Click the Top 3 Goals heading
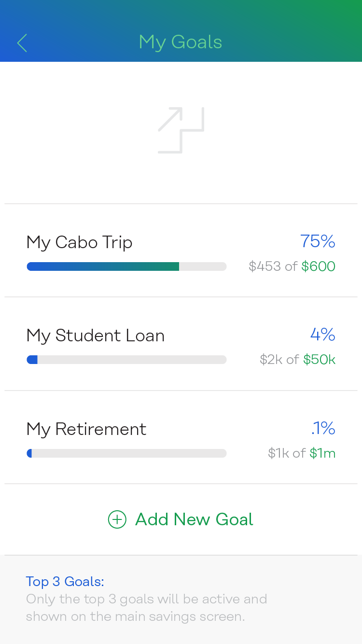This screenshot has height=644, width=362. tap(65, 582)
